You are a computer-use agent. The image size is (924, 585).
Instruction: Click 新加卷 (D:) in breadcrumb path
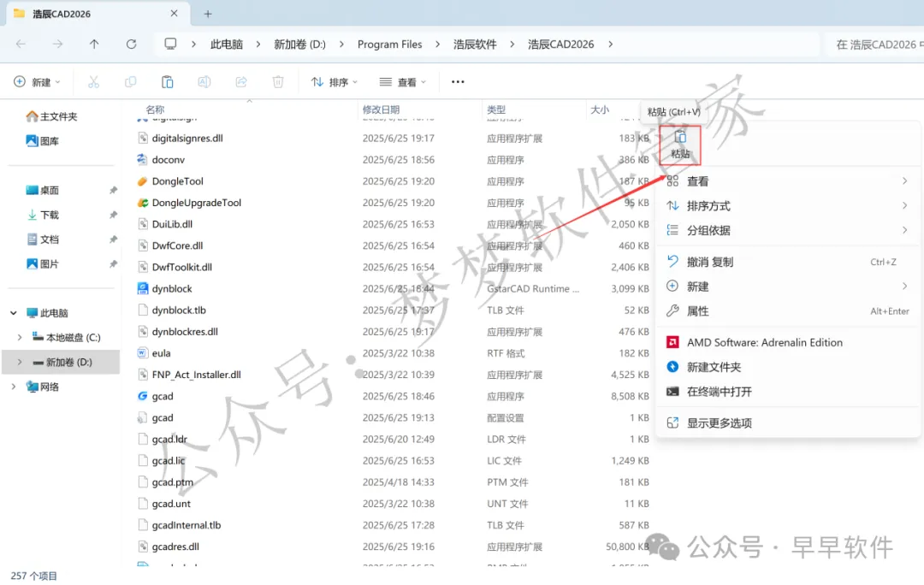(299, 44)
